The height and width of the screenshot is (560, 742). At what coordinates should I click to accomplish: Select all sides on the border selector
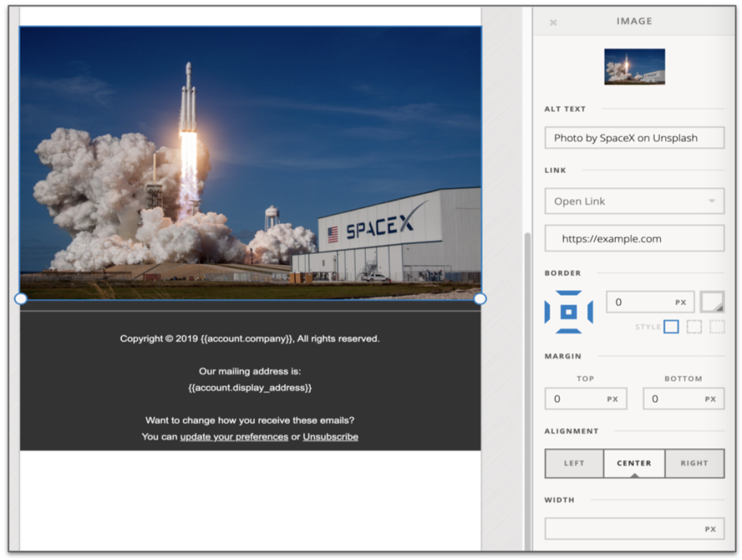point(568,313)
